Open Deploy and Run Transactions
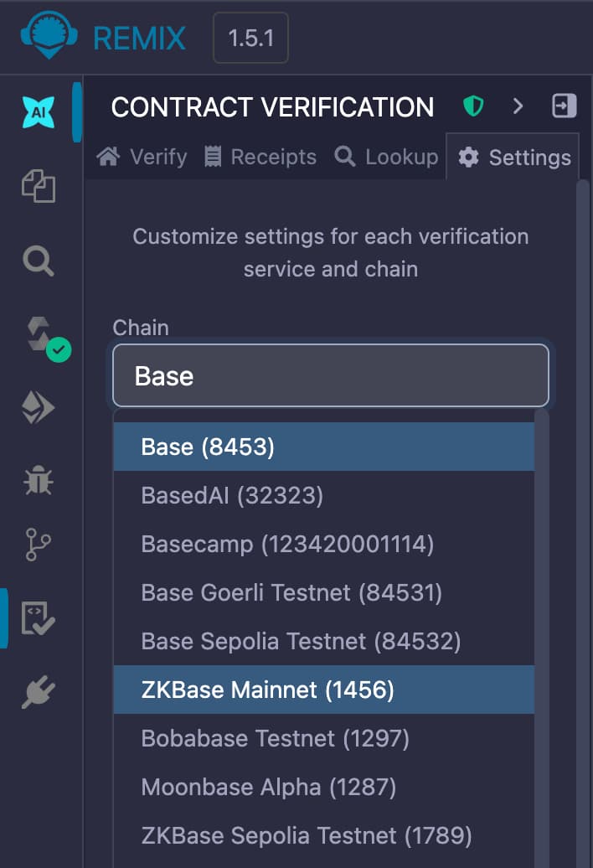593x868 pixels. pyautogui.click(x=37, y=406)
